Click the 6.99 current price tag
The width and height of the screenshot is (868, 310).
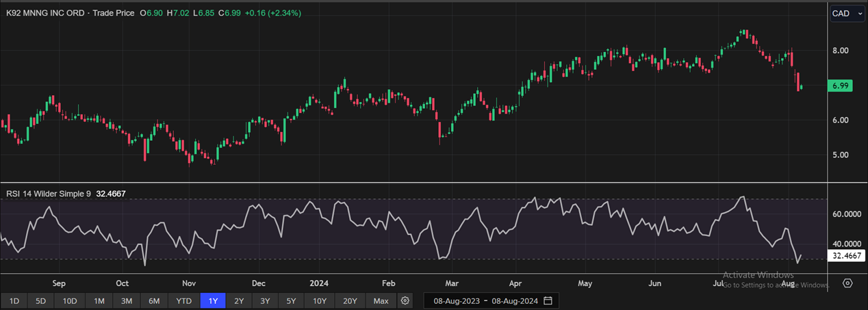(840, 86)
